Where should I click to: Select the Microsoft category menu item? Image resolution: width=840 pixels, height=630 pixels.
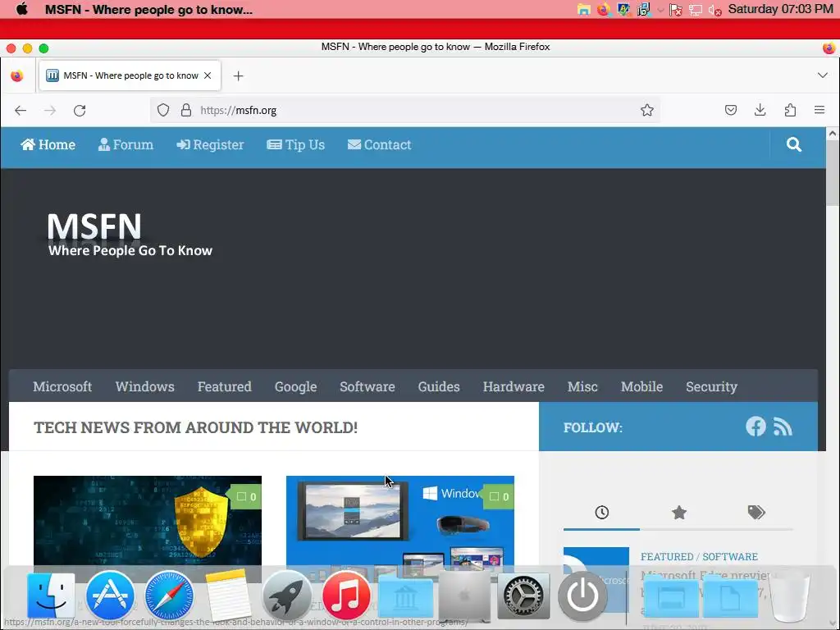point(62,387)
